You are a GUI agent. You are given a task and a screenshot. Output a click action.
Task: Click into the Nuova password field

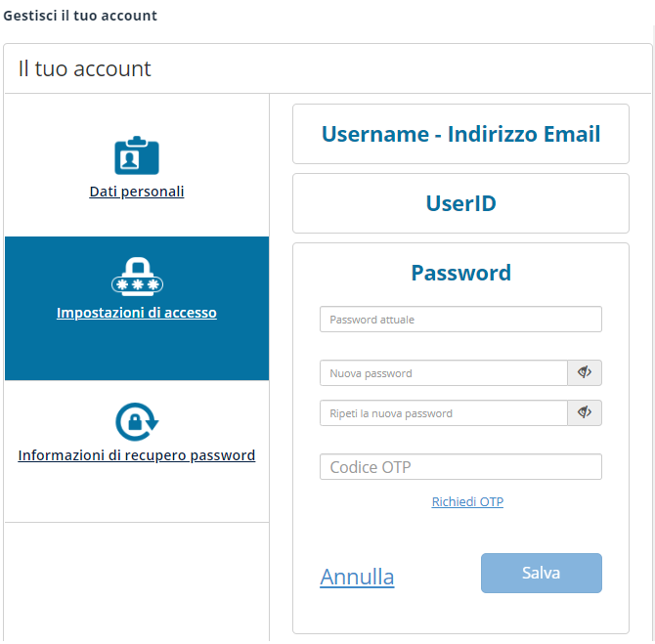click(444, 372)
